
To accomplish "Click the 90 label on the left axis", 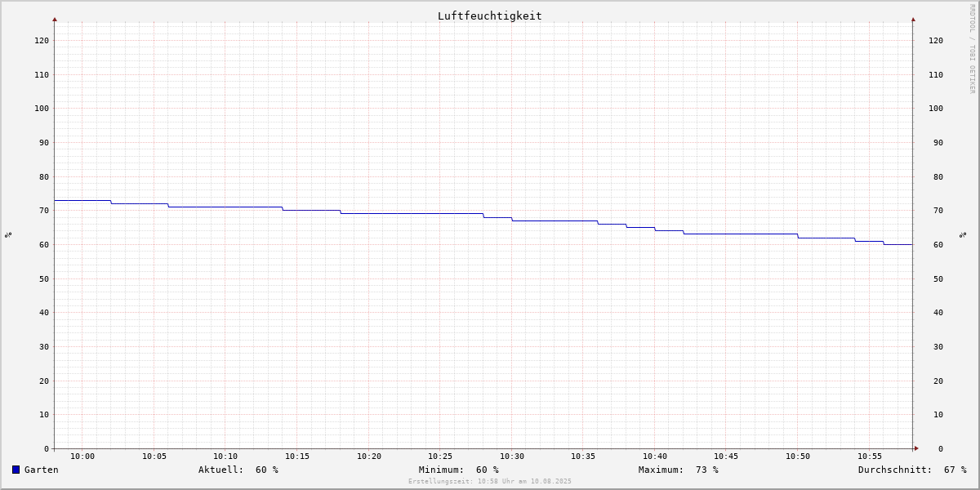I will click(x=44, y=143).
